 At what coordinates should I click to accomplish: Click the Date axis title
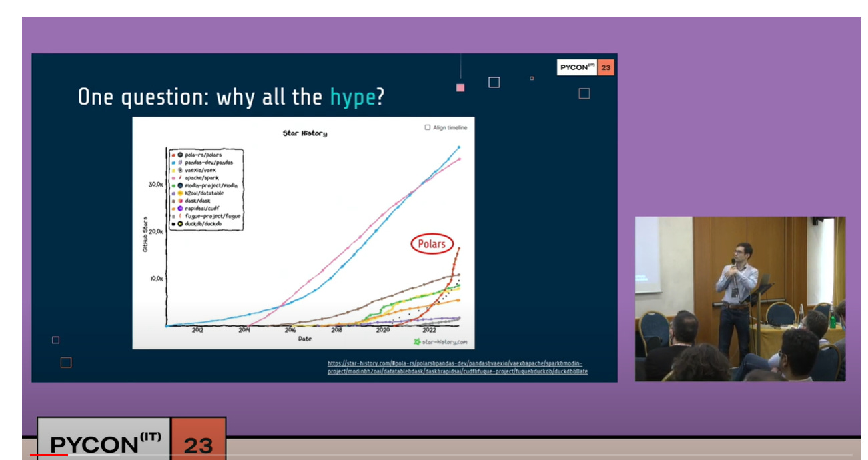pos(305,339)
